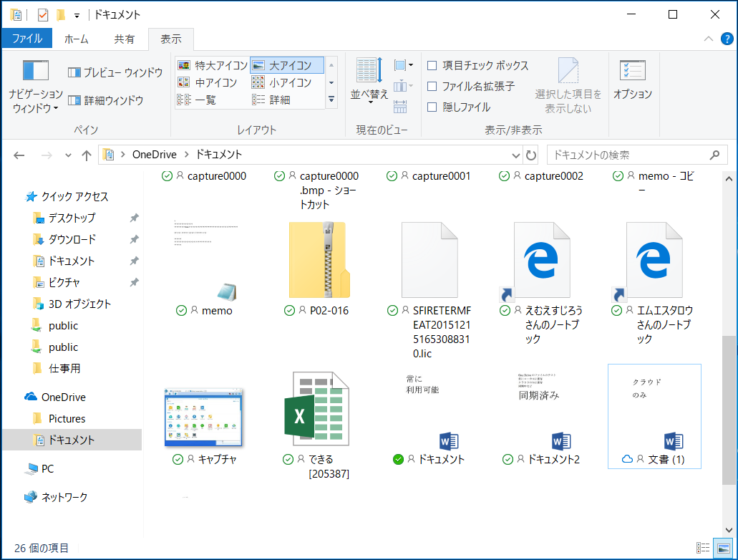Open the ファイル menu
Viewport: 738px width, 560px height.
pyautogui.click(x=26, y=39)
